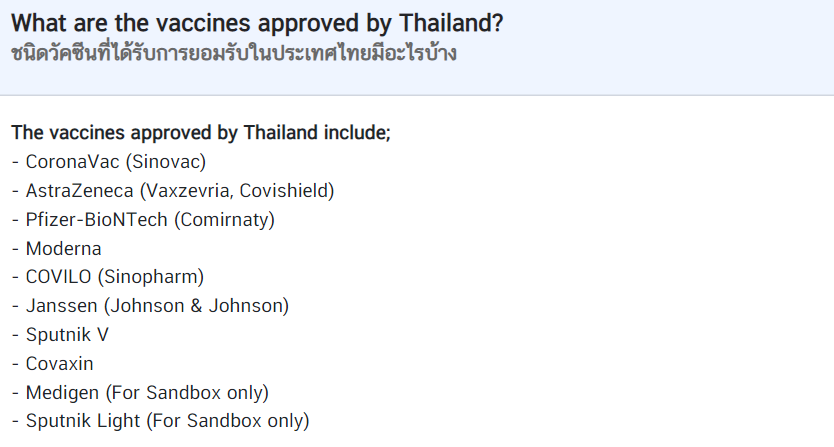Select the Moderna list entry

[x=63, y=248]
